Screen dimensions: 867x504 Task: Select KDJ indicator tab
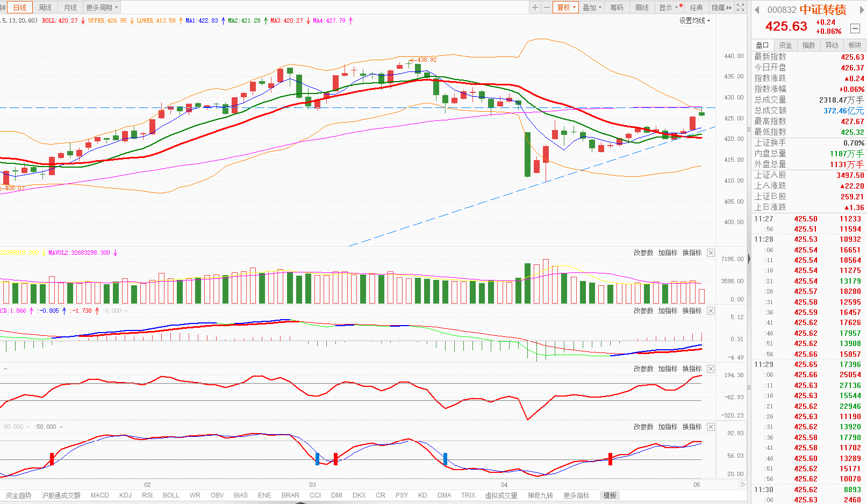tap(125, 495)
